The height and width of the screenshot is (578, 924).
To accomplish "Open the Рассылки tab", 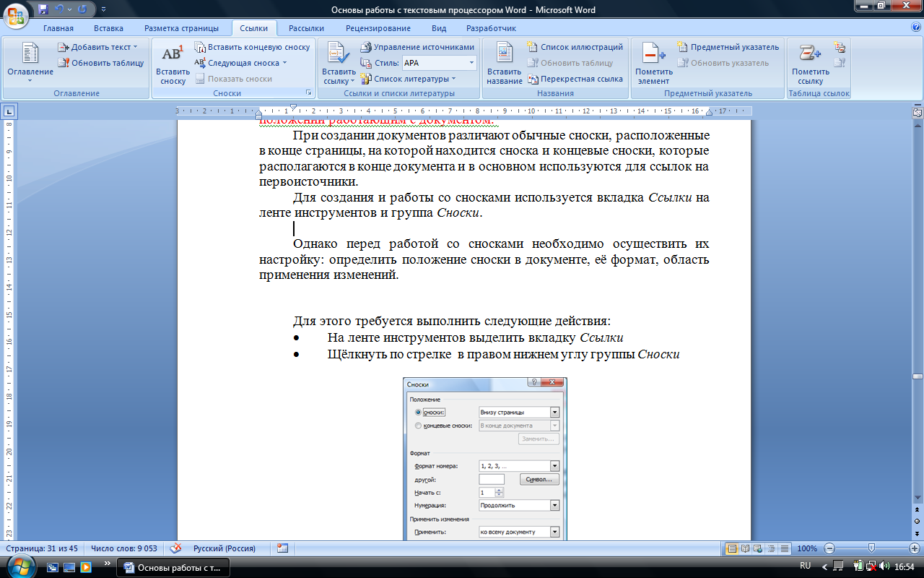I will 306,28.
